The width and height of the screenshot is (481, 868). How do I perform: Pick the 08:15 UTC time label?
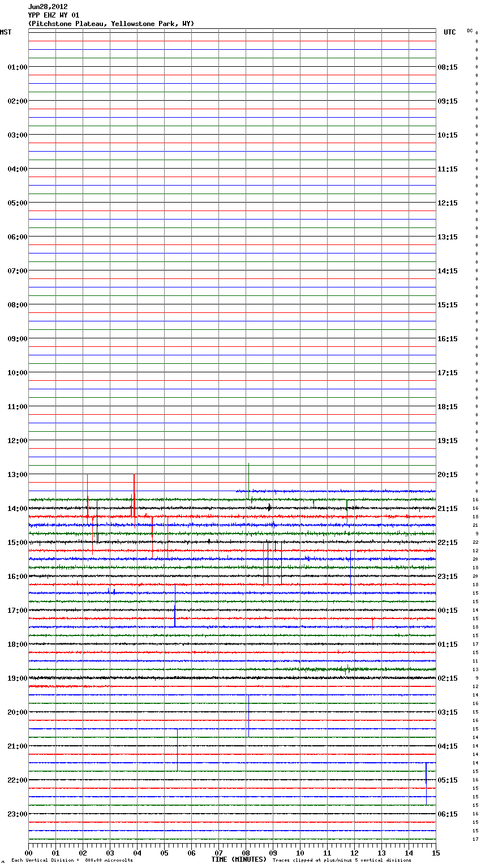448,67
